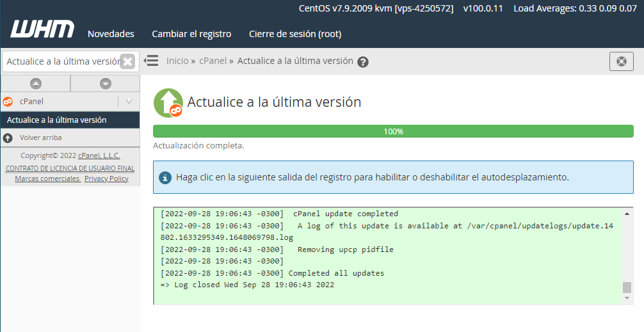This screenshot has width=644, height=332.
Task: Click the expand-all down arrow button
Action: click(106, 84)
